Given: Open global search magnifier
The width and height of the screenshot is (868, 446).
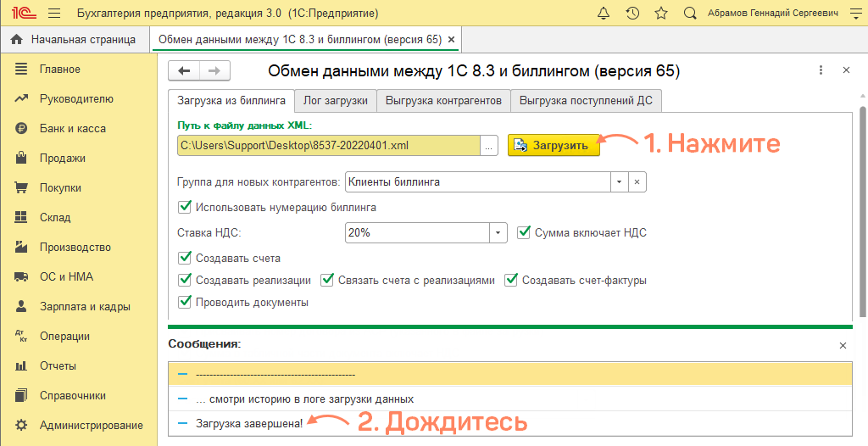Looking at the screenshot, I should click(690, 13).
